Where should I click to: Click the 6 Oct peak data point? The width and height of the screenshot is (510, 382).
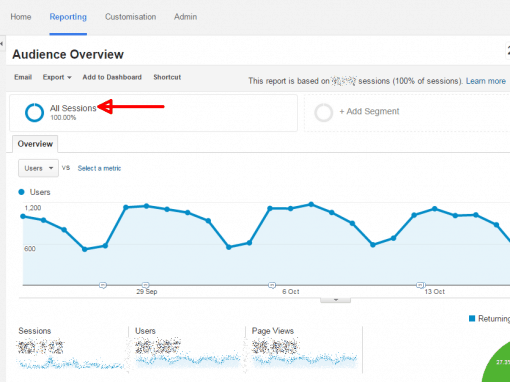tap(291, 209)
